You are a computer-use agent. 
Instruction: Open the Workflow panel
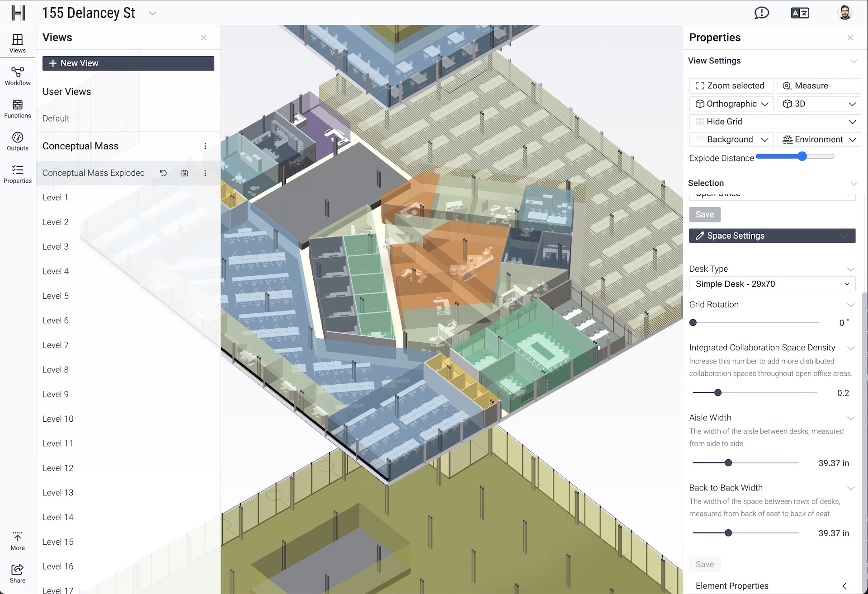(17, 75)
